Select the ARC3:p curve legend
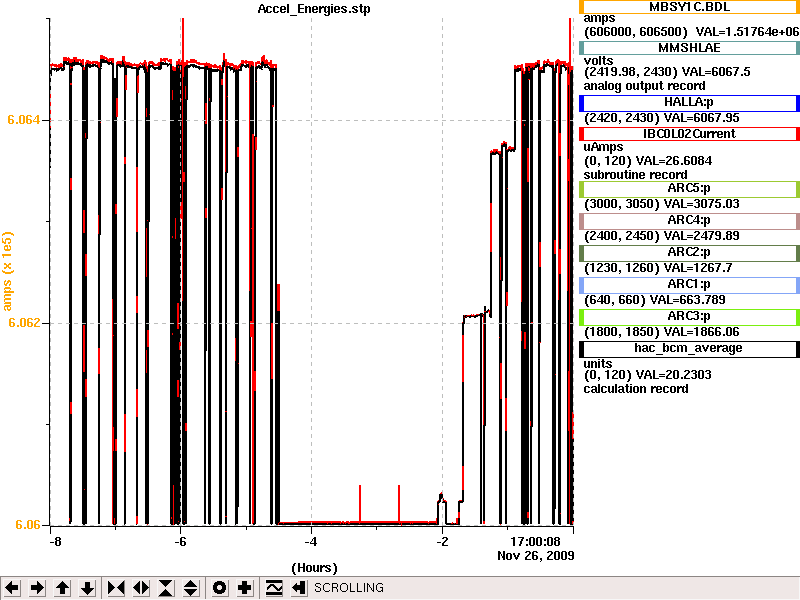The height and width of the screenshot is (600, 800). point(689,317)
